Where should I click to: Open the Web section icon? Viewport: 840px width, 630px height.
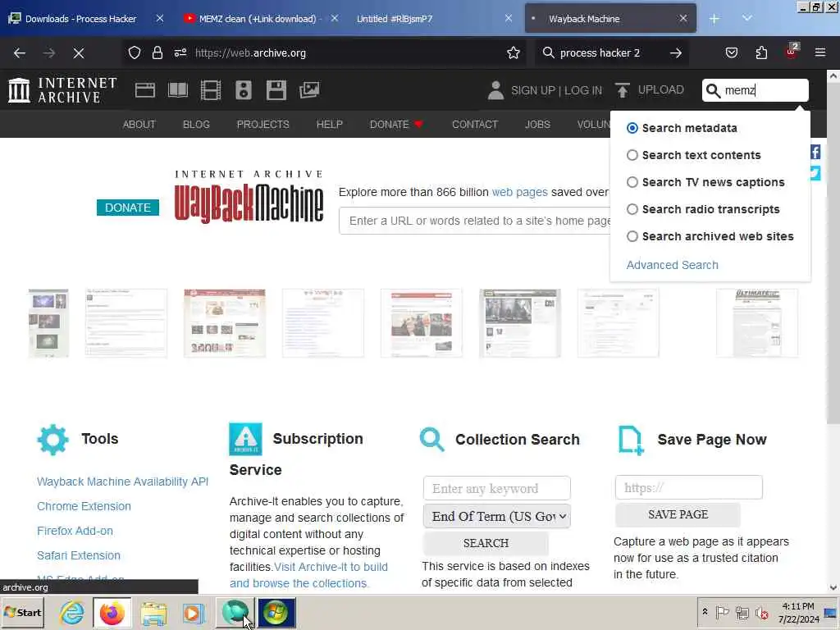pos(144,90)
